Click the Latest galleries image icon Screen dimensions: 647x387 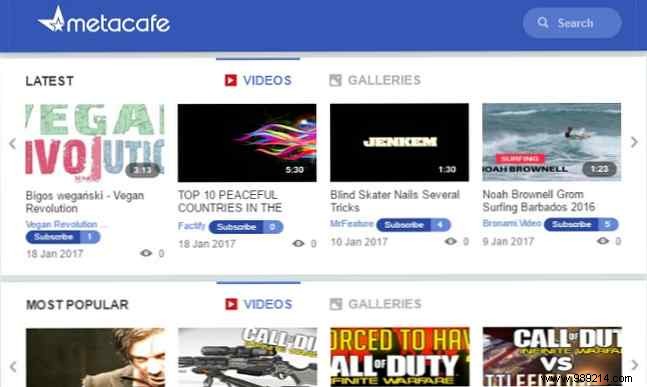(335, 80)
